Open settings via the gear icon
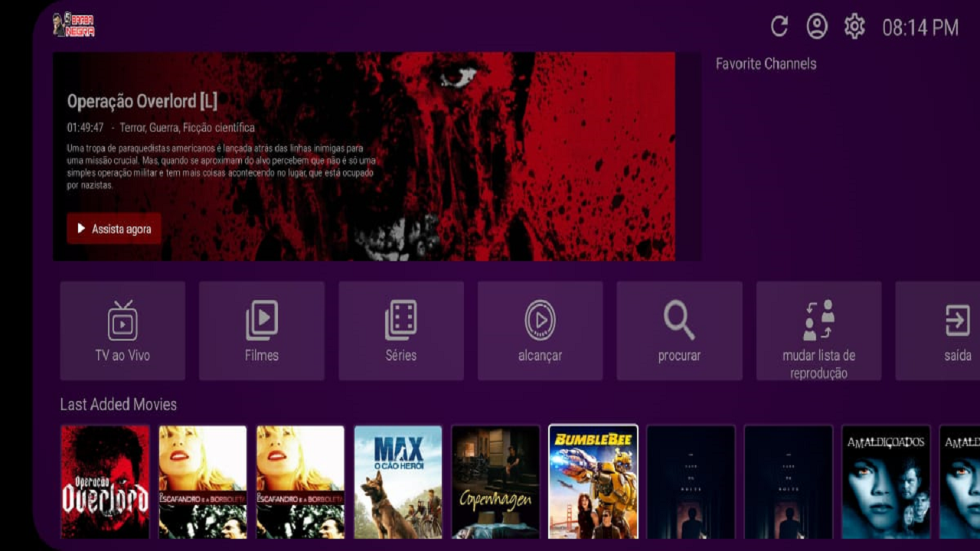Image resolution: width=980 pixels, height=551 pixels. (x=854, y=27)
